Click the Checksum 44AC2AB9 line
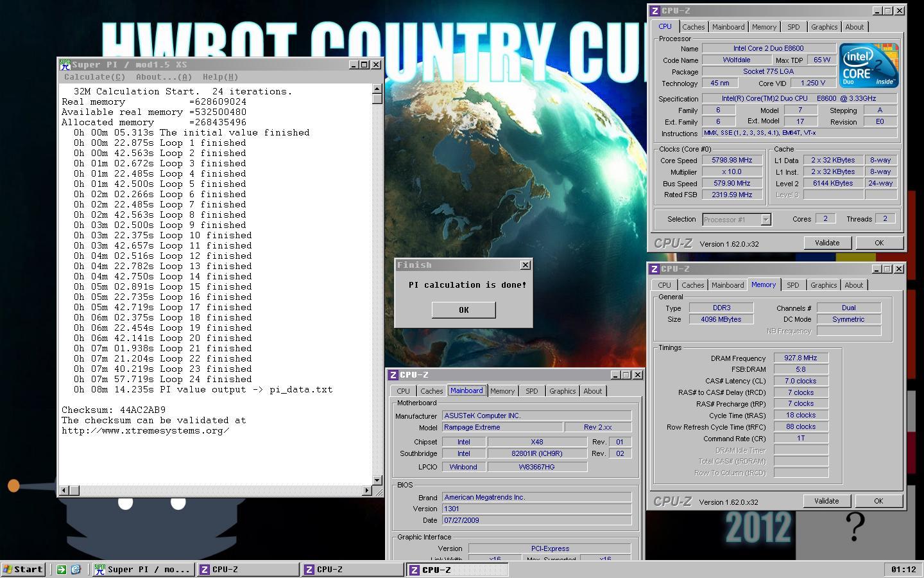The width and height of the screenshot is (924, 578). click(114, 410)
